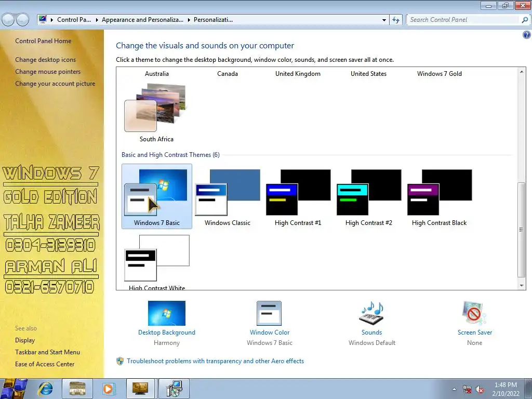Open Change desktop icons link
The height and width of the screenshot is (399, 532).
point(46,60)
